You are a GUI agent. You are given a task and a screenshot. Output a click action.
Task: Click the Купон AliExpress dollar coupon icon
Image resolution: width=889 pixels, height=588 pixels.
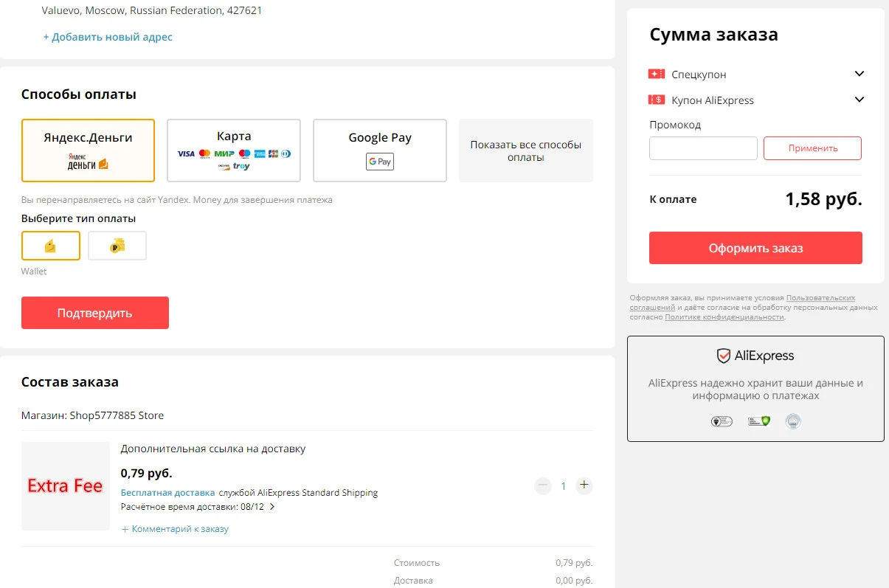(657, 100)
